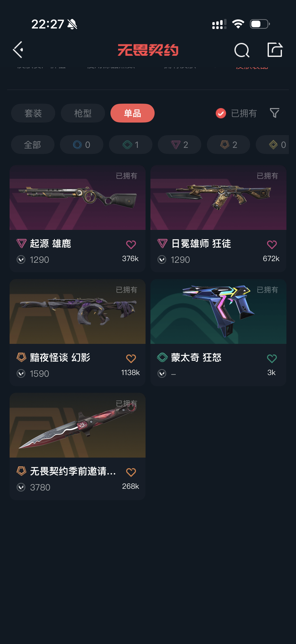Viewport: 296px width, 644px height.
Task: Tap the share icon in header
Action: point(275,50)
